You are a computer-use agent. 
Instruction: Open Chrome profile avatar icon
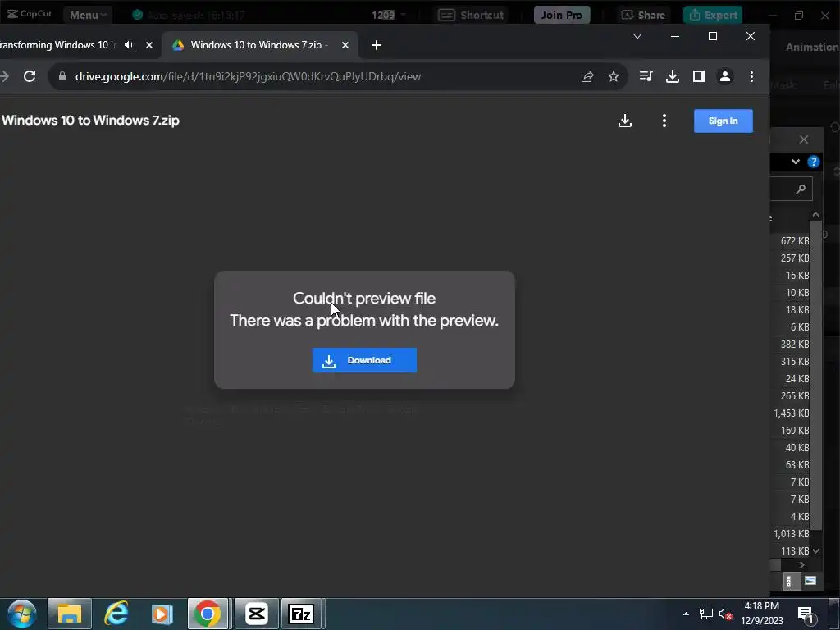(x=725, y=76)
